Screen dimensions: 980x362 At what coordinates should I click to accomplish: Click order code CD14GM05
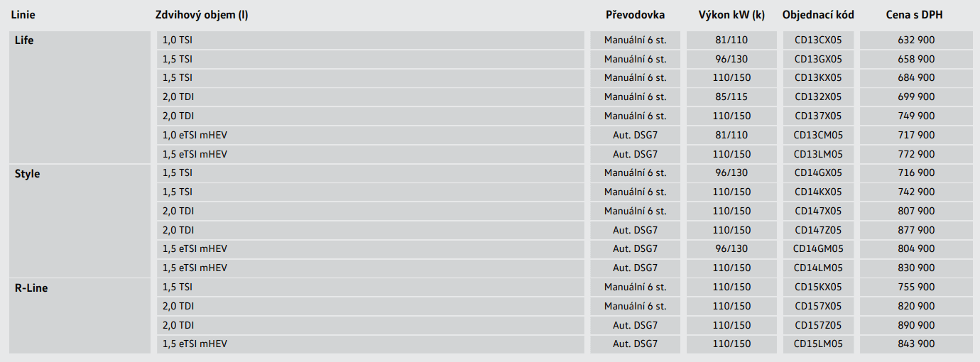click(x=818, y=249)
